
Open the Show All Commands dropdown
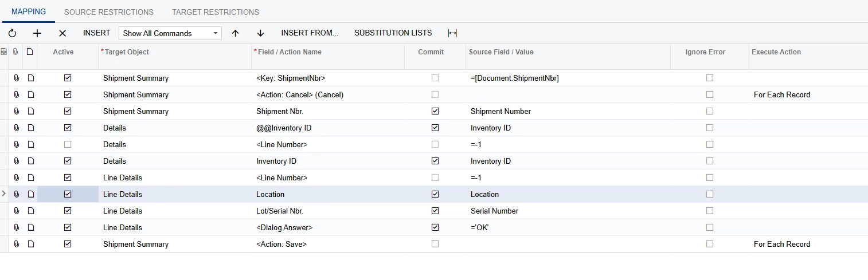coord(170,33)
